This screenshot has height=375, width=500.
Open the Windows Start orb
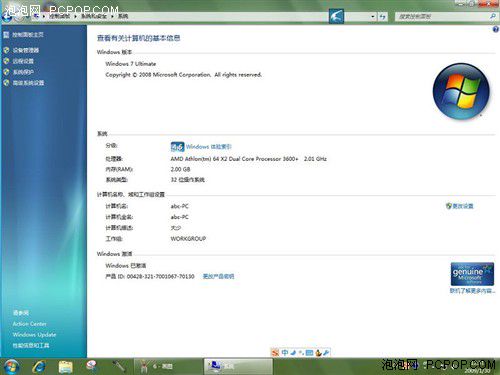(x=11, y=366)
